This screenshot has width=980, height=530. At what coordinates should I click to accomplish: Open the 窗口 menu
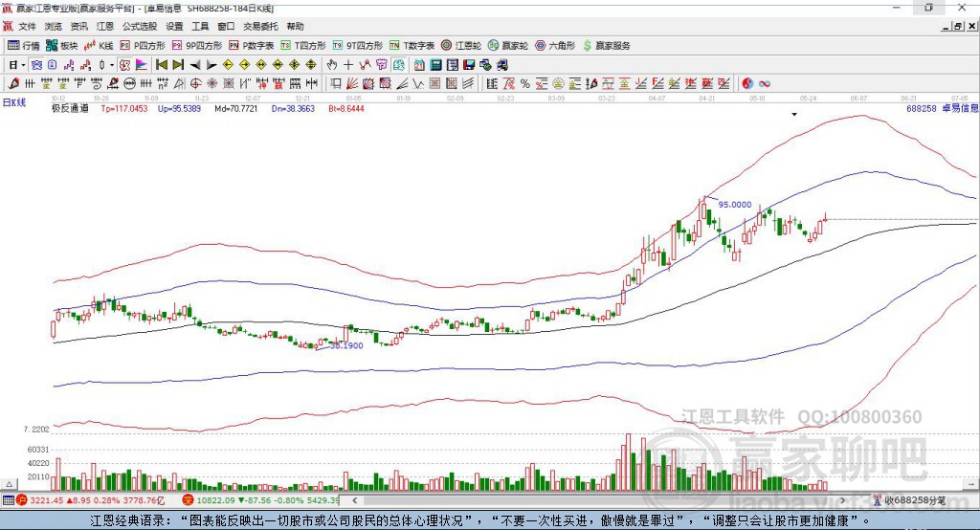226,26
